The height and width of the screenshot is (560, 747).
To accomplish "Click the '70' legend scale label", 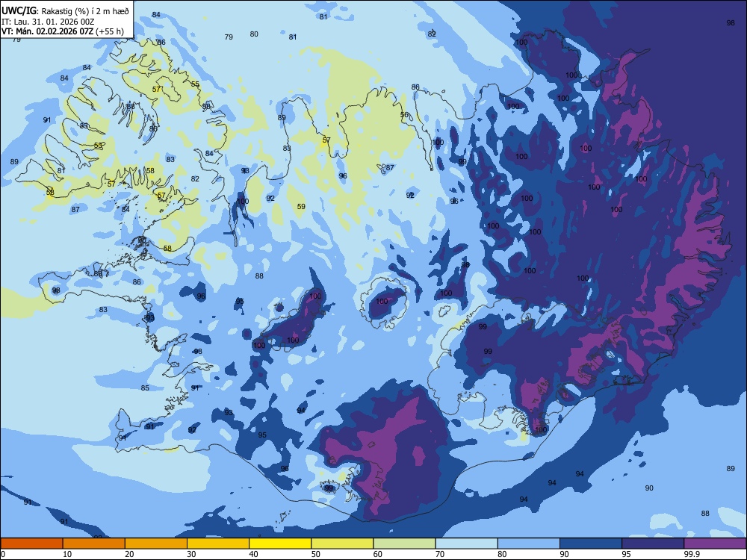I will 440,554.
